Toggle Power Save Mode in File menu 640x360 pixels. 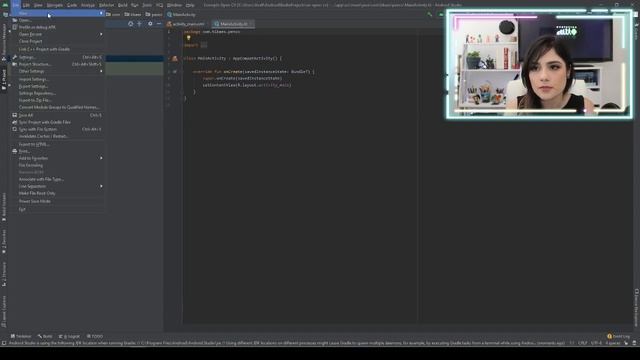click(x=58, y=201)
